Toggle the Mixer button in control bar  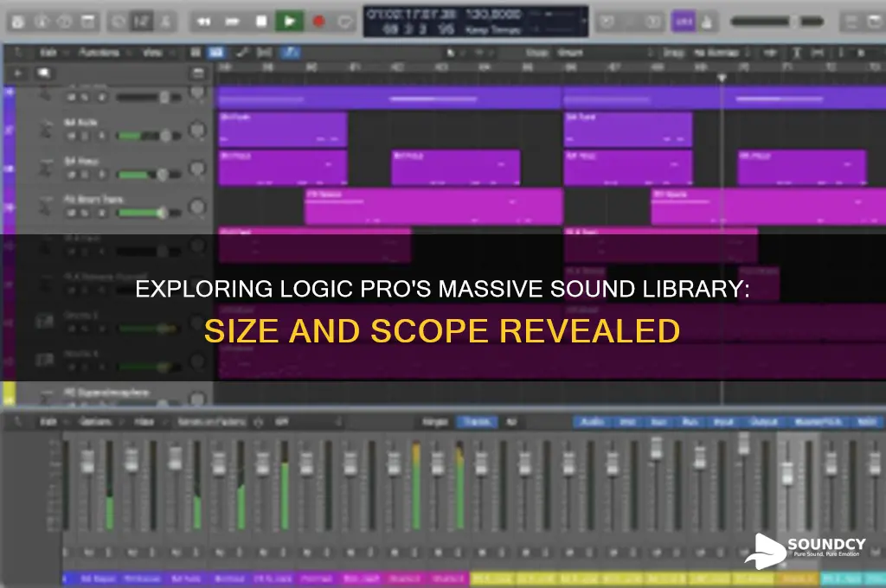pyautogui.click(x=142, y=22)
